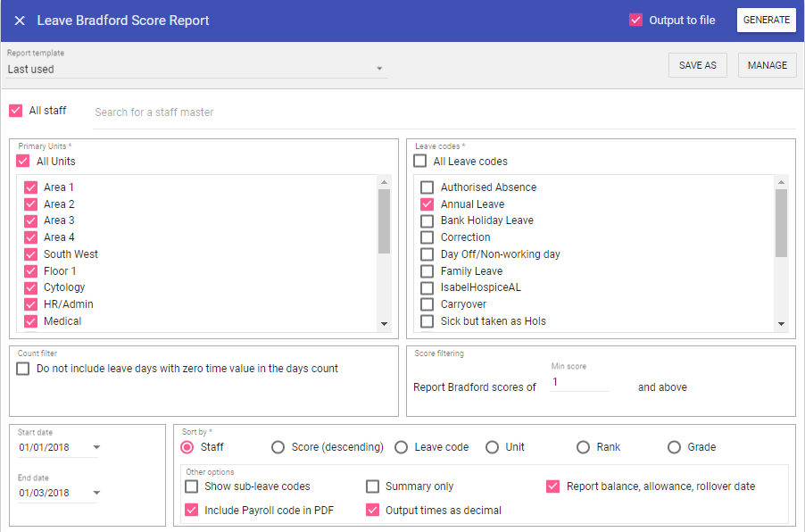
Task: Close the Leave Bradford Score Report dialog
Action: click(x=20, y=21)
